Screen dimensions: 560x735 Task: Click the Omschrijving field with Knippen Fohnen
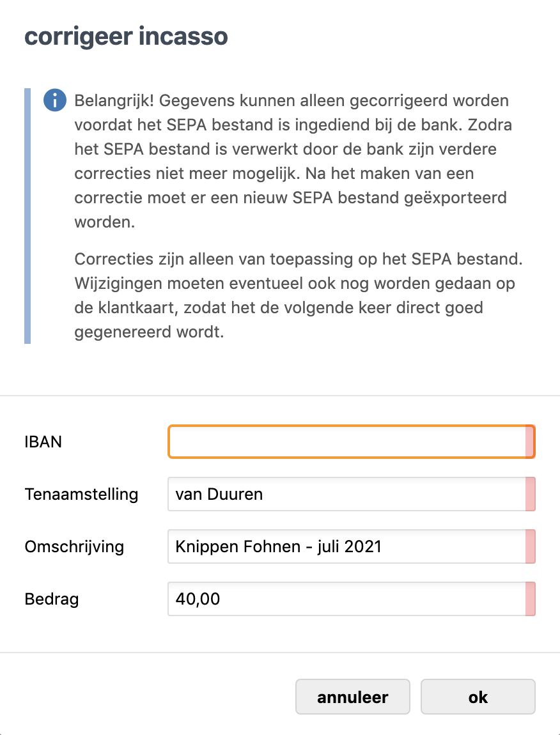point(345,546)
